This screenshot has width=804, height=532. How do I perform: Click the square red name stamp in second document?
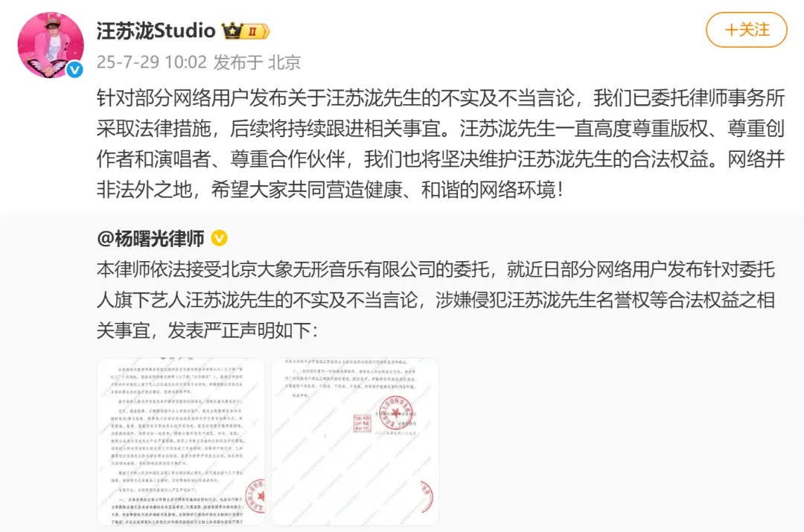tap(363, 423)
